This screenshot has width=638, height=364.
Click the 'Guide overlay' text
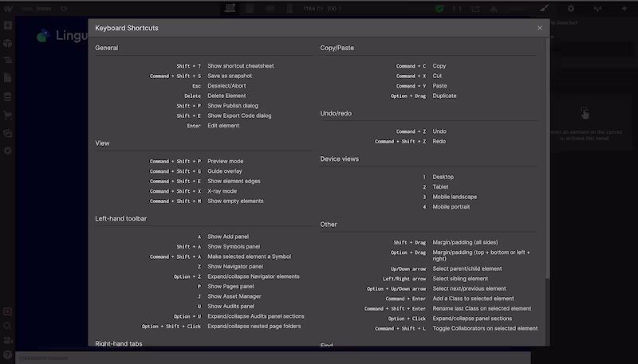tap(225, 171)
